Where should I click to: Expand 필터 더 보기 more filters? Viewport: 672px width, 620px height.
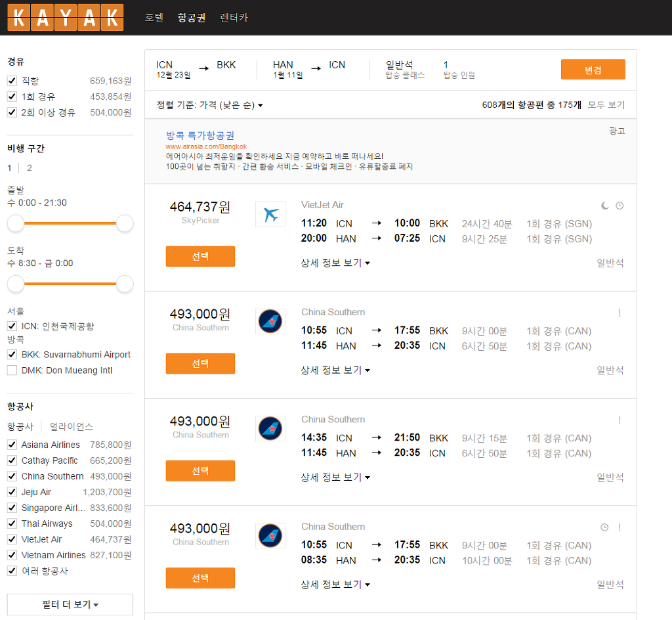pyautogui.click(x=70, y=604)
